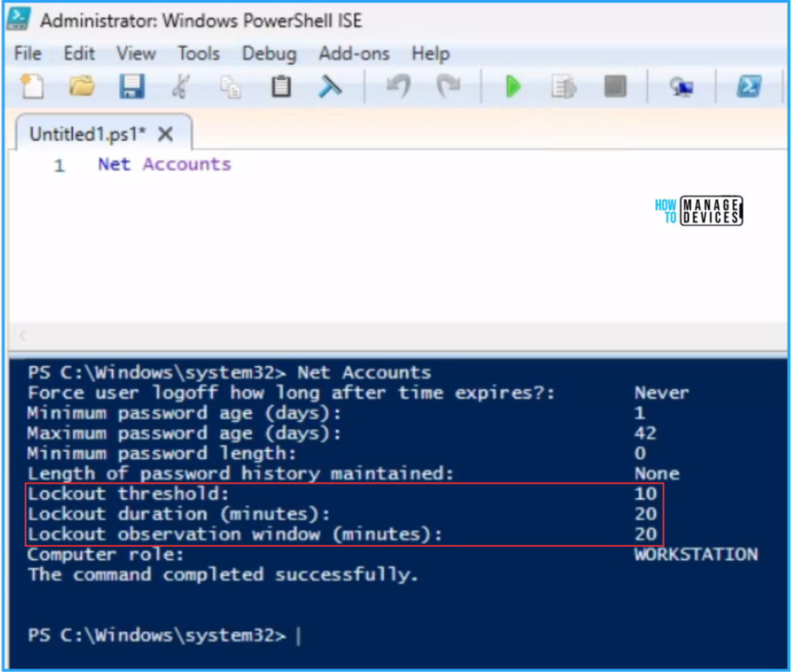
Task: Click the 'Lockout observation window (minutes):' line
Action: click(235, 534)
